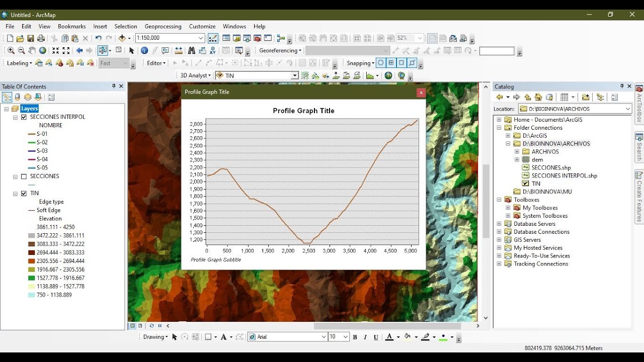The height and width of the screenshot is (362, 644).
Task: Click List By Visibility icon in Table Of Contents
Action: point(28,98)
